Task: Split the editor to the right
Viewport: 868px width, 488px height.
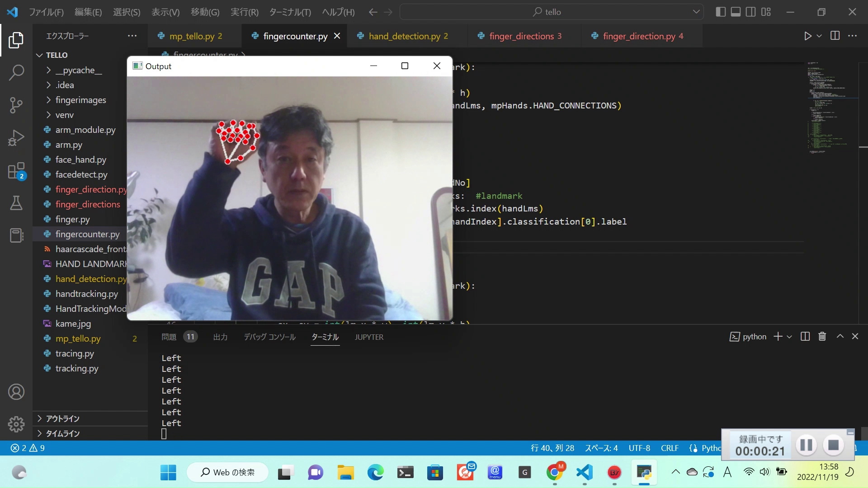Action: point(835,36)
